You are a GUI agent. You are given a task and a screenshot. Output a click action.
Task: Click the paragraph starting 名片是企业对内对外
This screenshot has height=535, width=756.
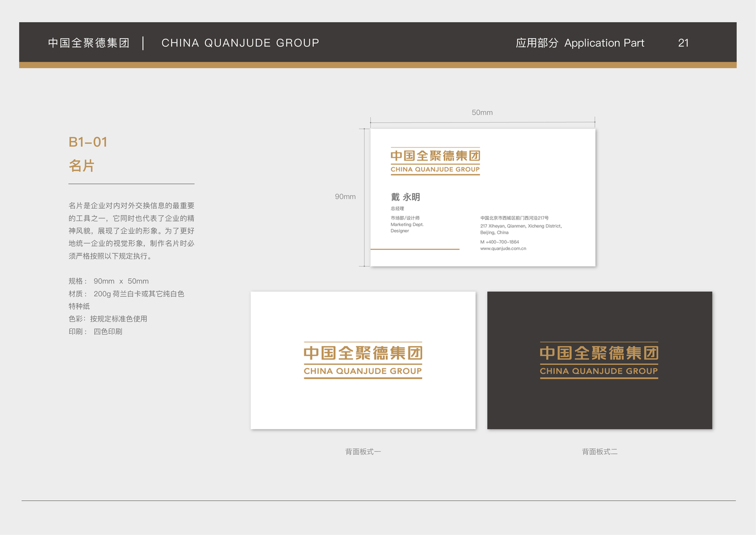coord(132,230)
